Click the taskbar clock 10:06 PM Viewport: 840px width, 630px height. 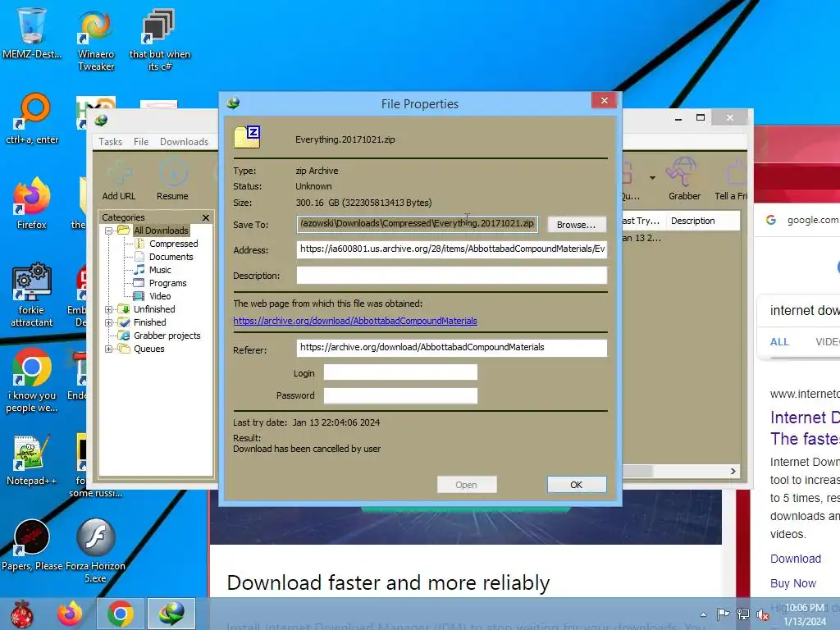(x=805, y=614)
